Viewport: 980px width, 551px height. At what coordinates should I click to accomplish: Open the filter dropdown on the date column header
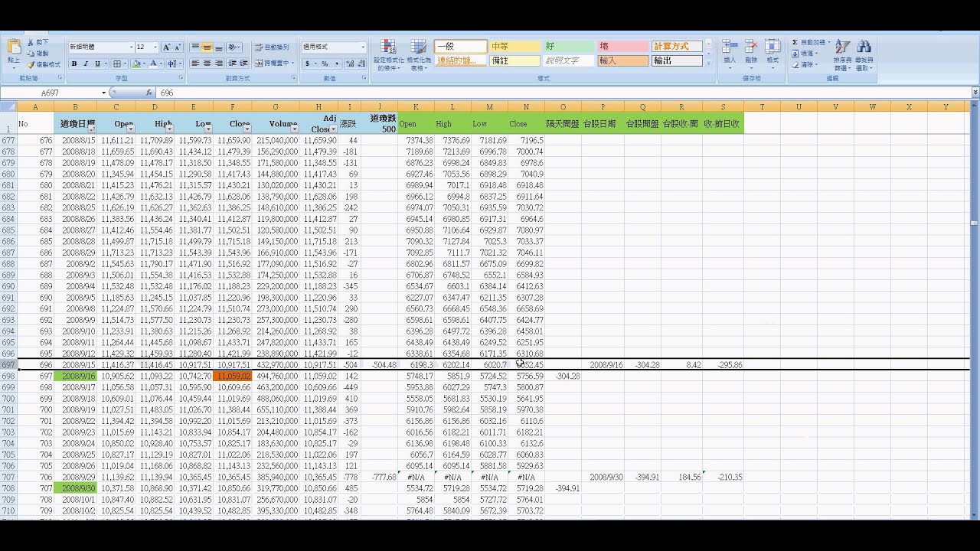click(x=91, y=129)
